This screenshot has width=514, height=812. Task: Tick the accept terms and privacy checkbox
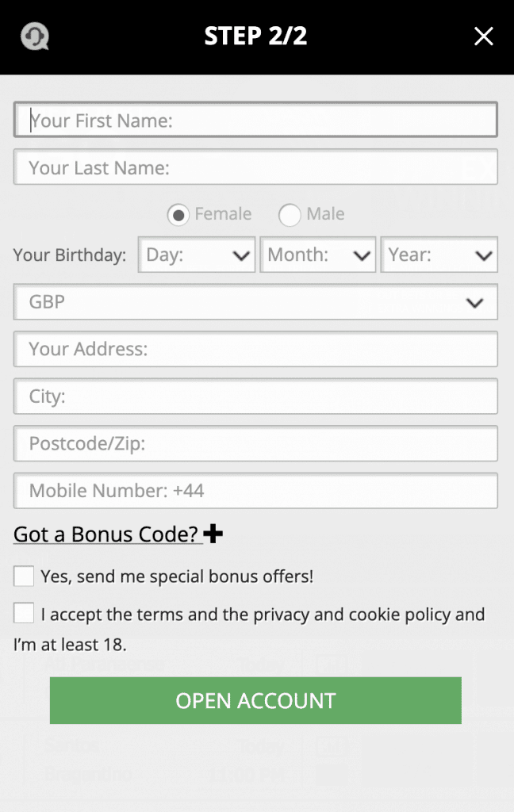(24, 614)
